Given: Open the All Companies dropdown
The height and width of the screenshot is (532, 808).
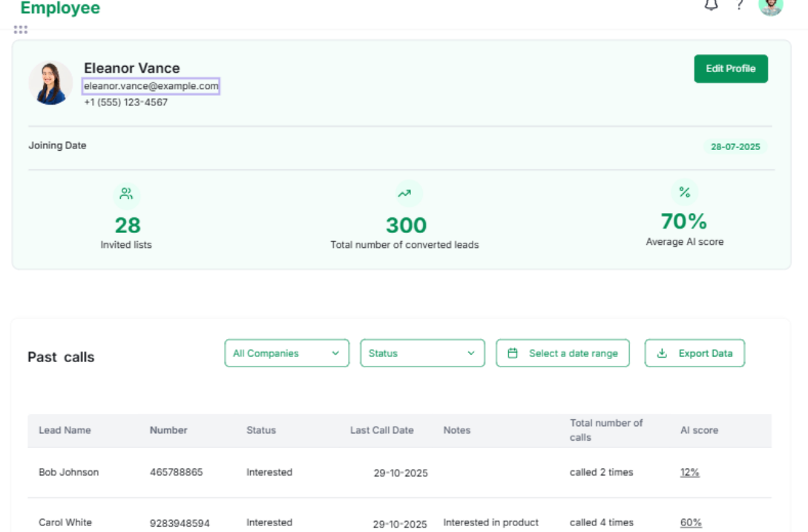Looking at the screenshot, I should tap(286, 352).
